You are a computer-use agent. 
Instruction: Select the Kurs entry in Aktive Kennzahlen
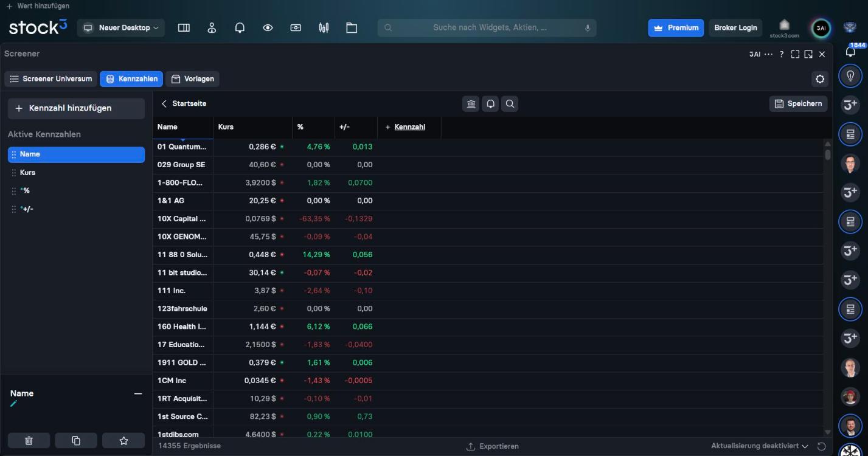click(76, 173)
